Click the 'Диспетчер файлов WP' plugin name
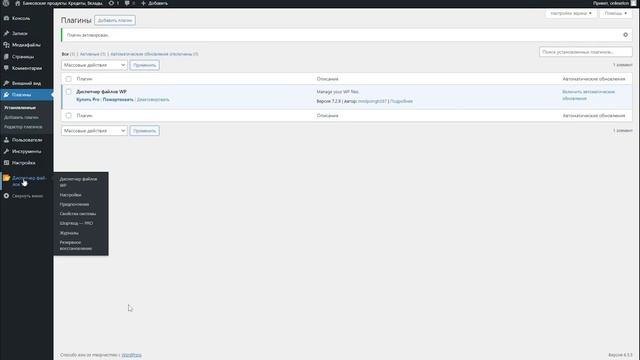This screenshot has height=360, width=640. coord(101,92)
